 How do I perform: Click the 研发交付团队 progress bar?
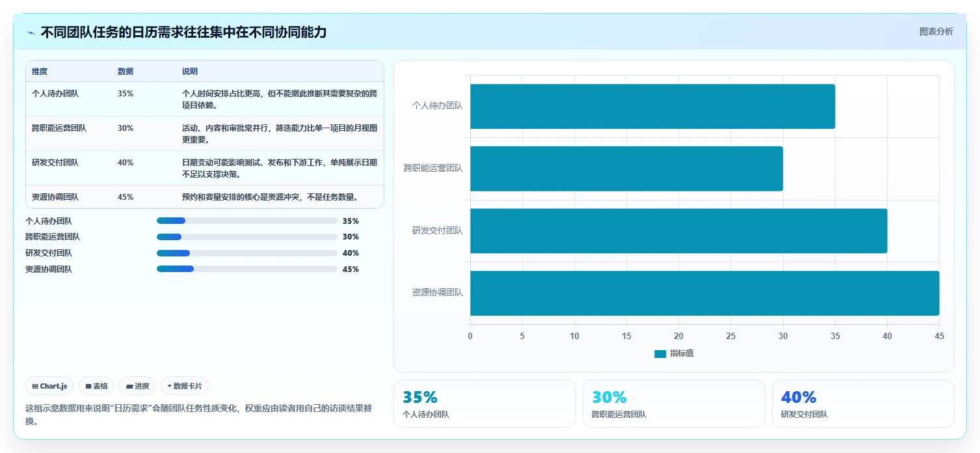[247, 253]
